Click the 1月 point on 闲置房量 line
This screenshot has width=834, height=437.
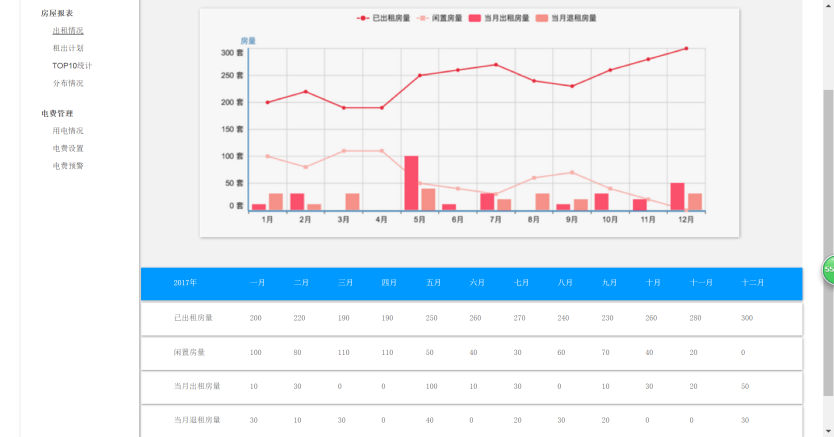268,156
